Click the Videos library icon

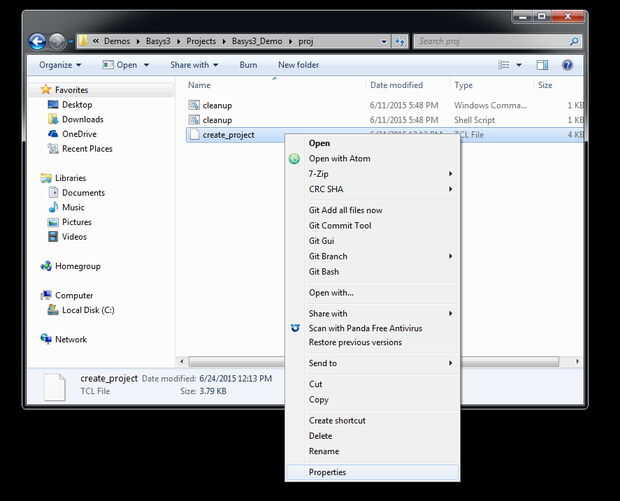[x=53, y=236]
